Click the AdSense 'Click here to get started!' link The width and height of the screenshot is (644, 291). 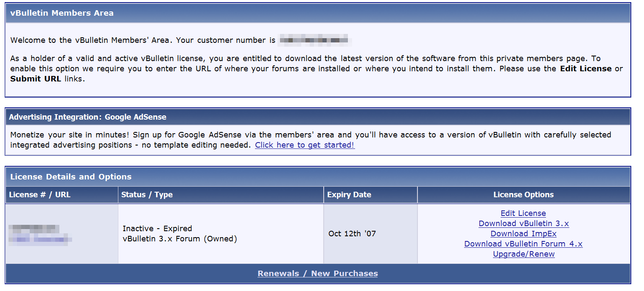(x=305, y=145)
